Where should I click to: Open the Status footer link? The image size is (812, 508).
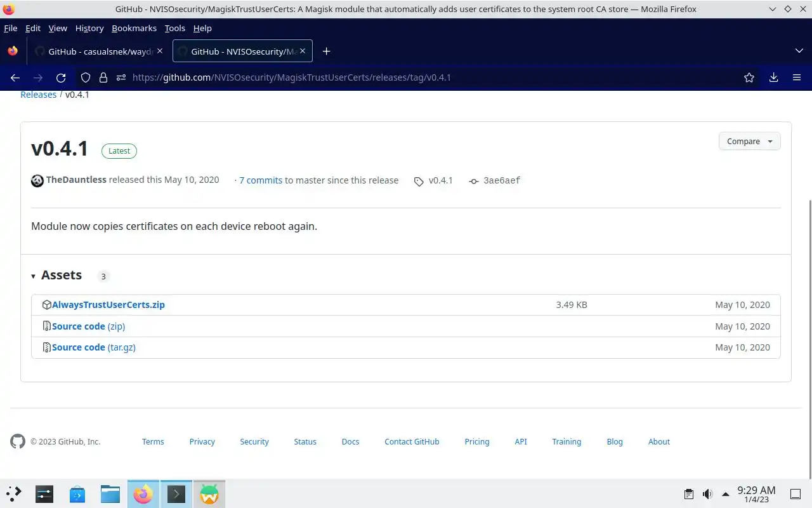pos(305,441)
